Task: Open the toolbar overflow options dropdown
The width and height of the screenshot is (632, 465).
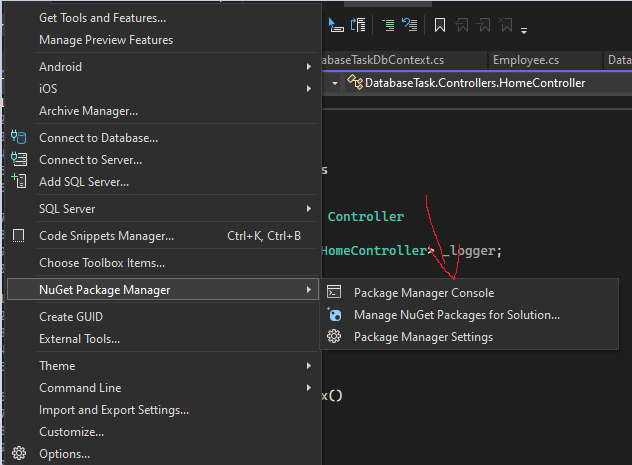Action: pos(524,28)
